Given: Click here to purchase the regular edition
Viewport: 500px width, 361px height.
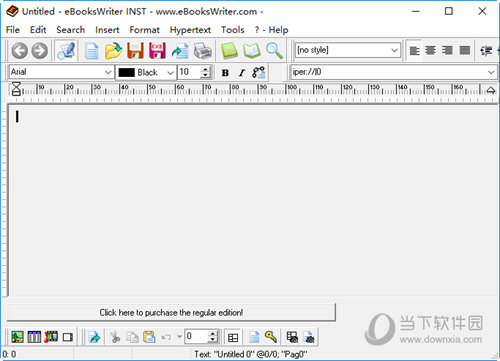Looking at the screenshot, I should pos(171,312).
